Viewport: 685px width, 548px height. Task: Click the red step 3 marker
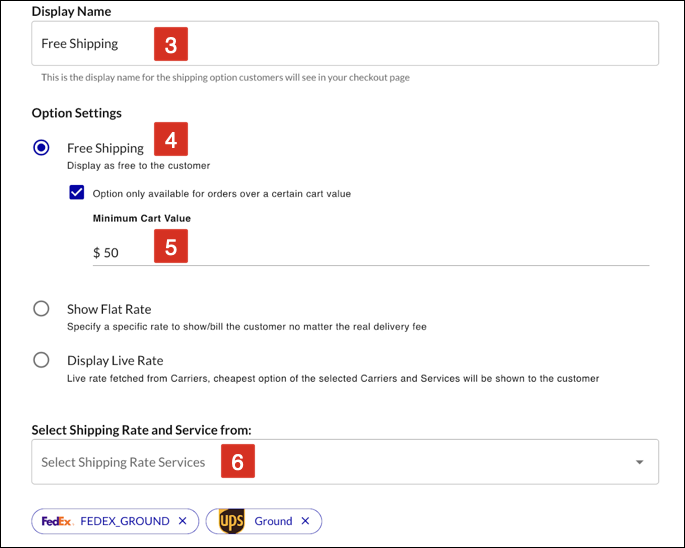pyautogui.click(x=171, y=44)
